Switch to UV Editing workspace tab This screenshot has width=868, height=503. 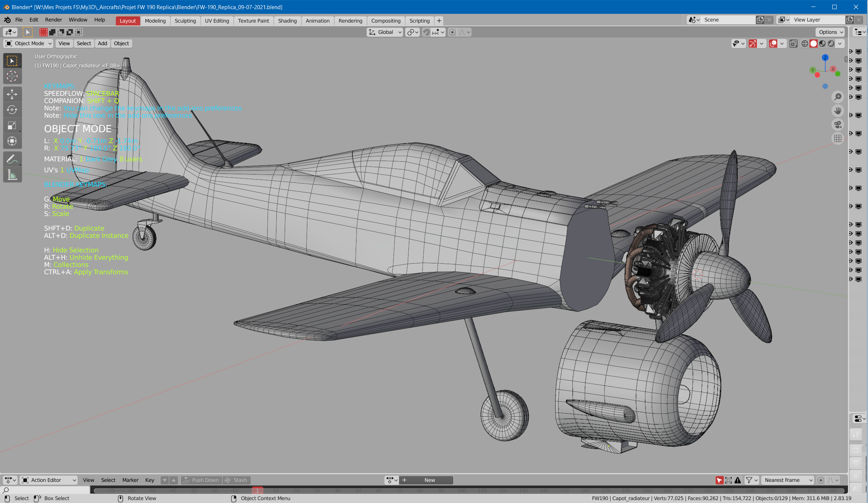coord(217,21)
